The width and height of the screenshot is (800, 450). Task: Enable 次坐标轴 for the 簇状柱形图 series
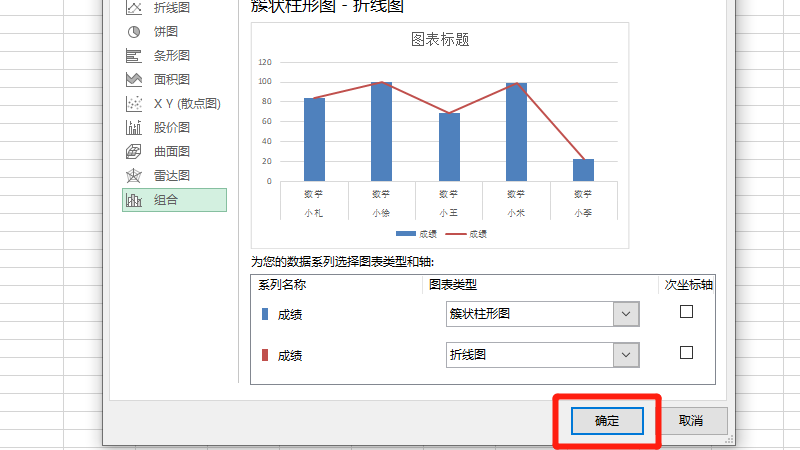[x=686, y=312]
